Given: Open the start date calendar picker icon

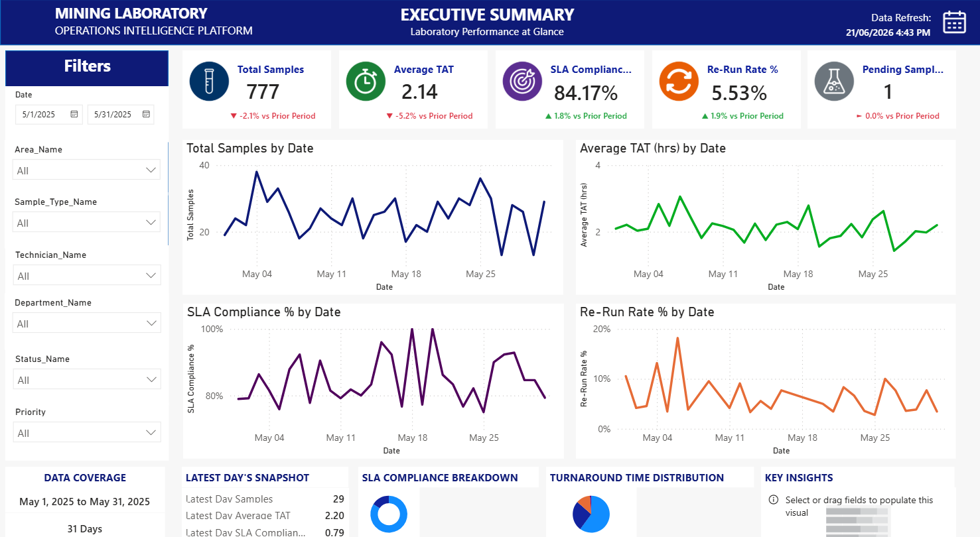Looking at the screenshot, I should pos(74,114).
